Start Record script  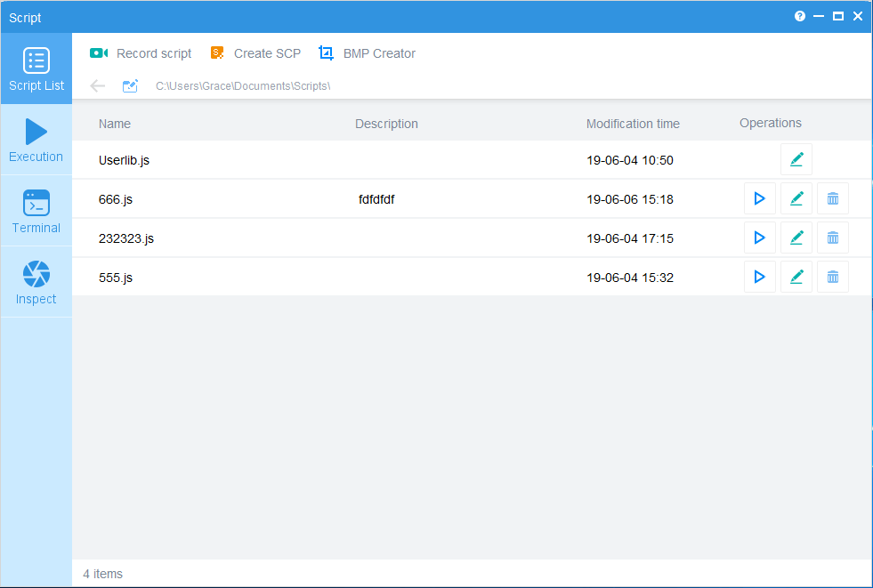click(x=141, y=53)
